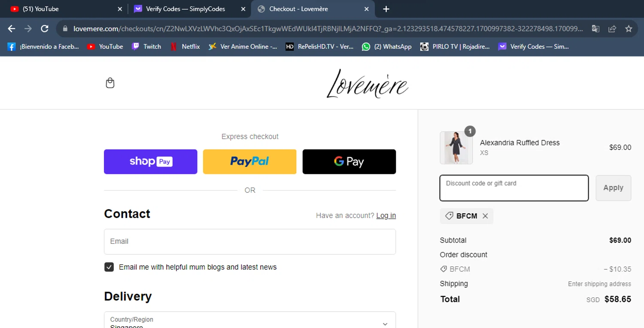Viewport: 644px width, 328px height.
Task: Open the Ver Anime Online bookmark
Action: [x=243, y=46]
